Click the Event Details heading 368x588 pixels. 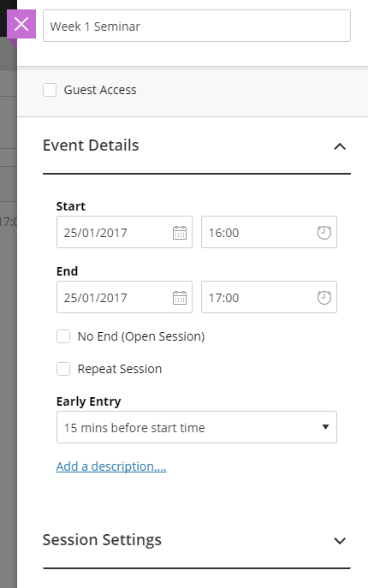(91, 146)
